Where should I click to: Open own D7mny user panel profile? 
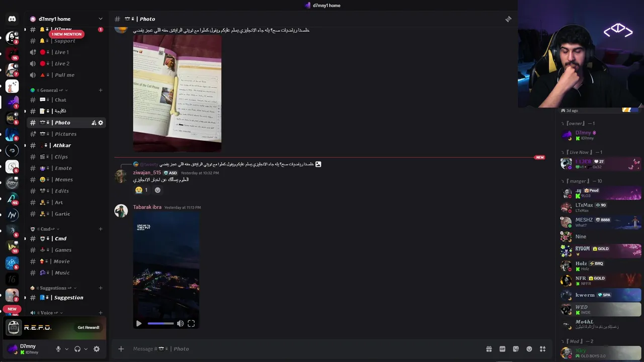(x=29, y=349)
